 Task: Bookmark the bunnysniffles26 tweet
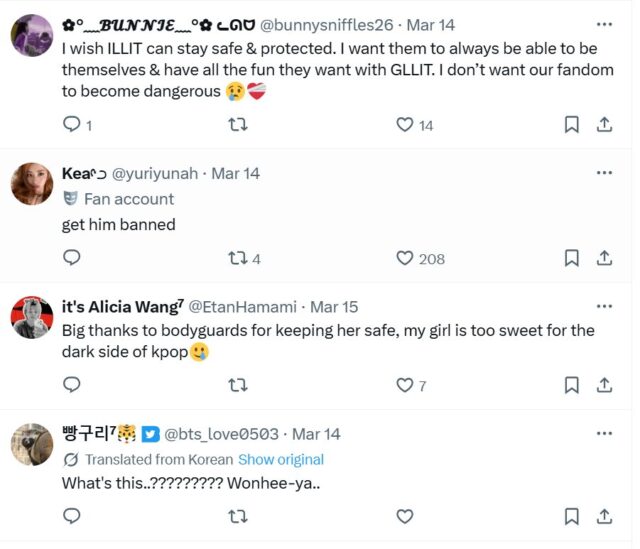[571, 125]
